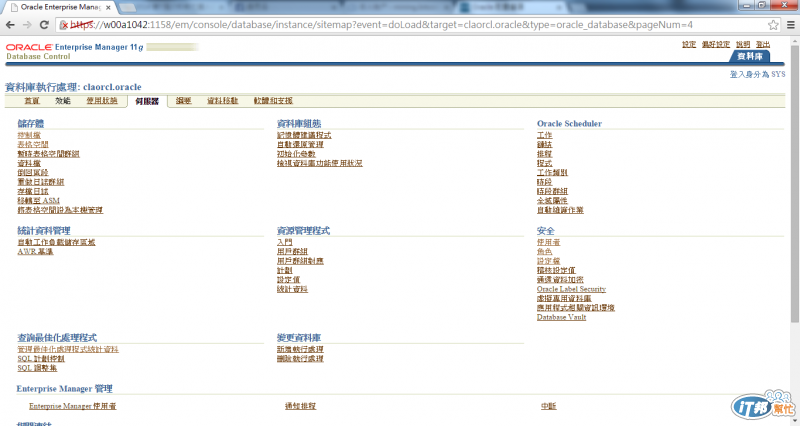The height and width of the screenshot is (426, 800).
Task: Open the 檢視資料庫功能使用狀況 link
Action: point(319,163)
